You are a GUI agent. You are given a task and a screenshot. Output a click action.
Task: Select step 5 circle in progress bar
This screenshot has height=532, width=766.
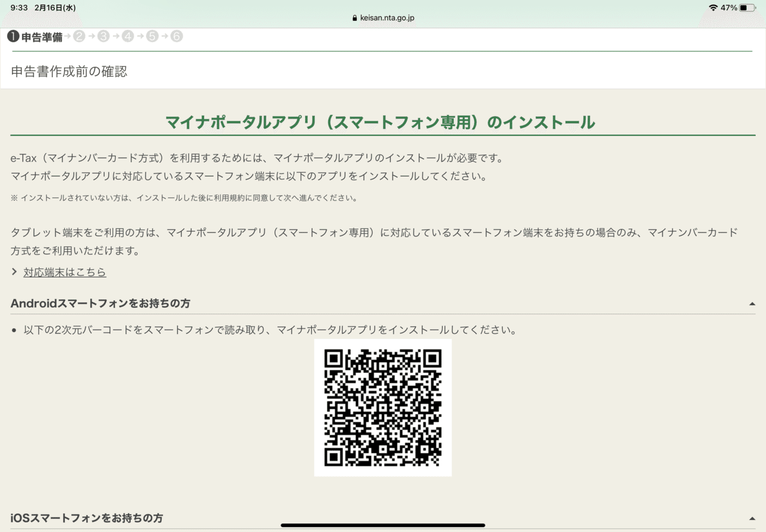(152, 37)
